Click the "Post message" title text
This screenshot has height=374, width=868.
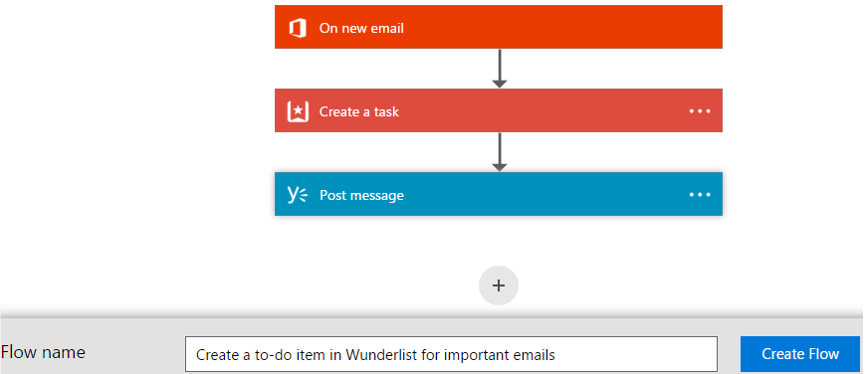(x=361, y=195)
